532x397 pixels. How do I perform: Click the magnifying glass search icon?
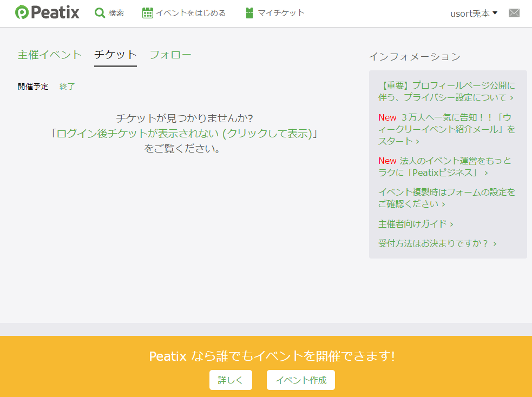pos(100,13)
